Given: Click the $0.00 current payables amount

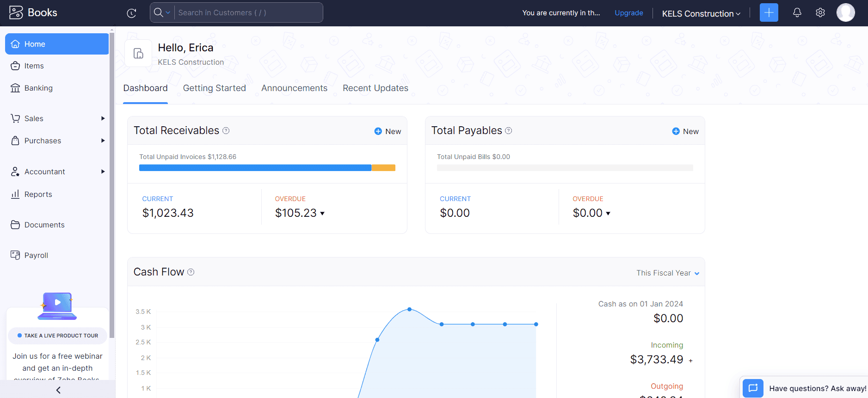Looking at the screenshot, I should (x=455, y=213).
